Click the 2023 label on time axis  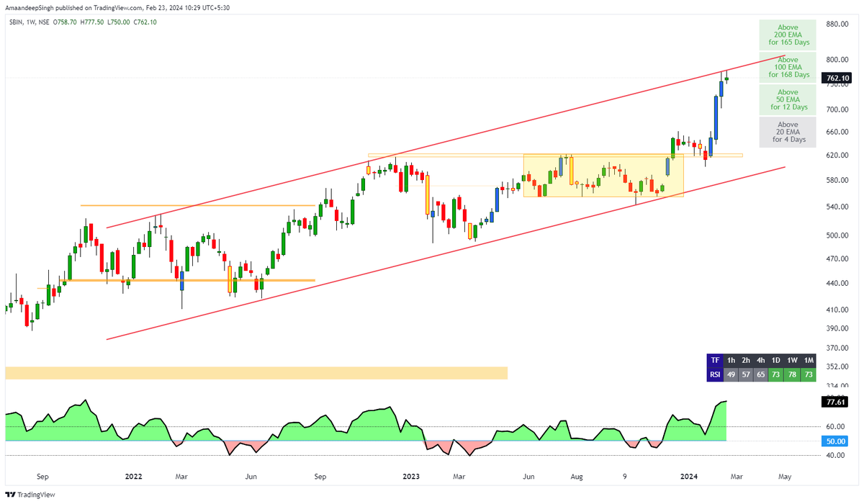[412, 476]
